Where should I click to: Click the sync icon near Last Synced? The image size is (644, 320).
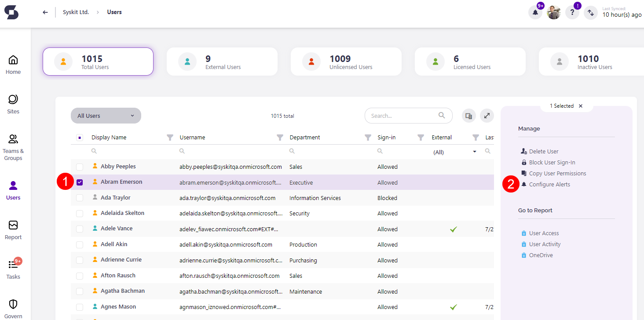pyautogui.click(x=590, y=12)
